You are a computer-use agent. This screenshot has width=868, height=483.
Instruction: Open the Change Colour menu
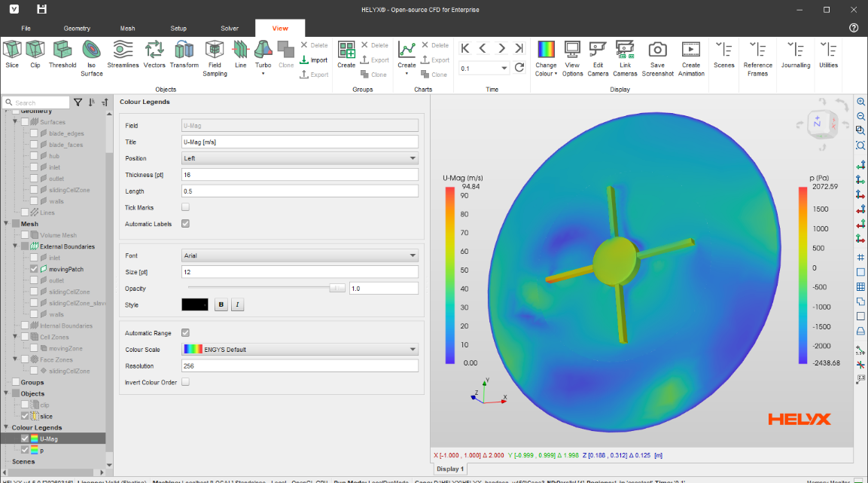pyautogui.click(x=546, y=58)
